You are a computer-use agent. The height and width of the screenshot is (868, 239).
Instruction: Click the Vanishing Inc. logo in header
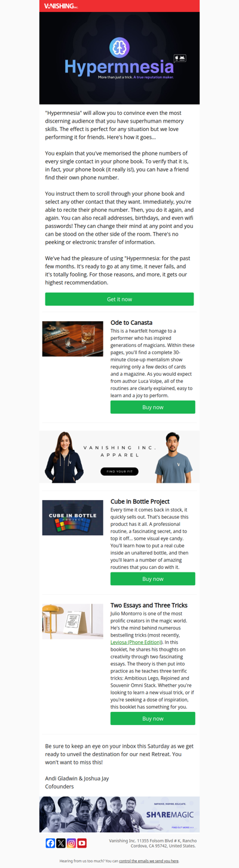click(61, 6)
